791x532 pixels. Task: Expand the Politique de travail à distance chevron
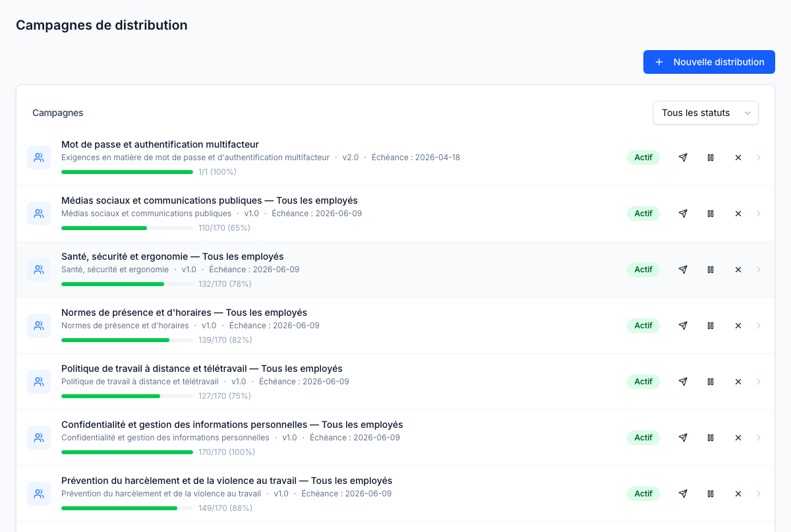[x=759, y=382]
